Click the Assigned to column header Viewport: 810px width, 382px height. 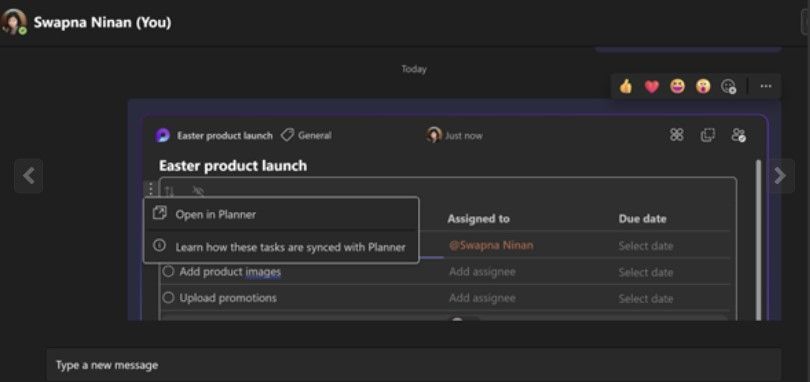[x=478, y=219]
